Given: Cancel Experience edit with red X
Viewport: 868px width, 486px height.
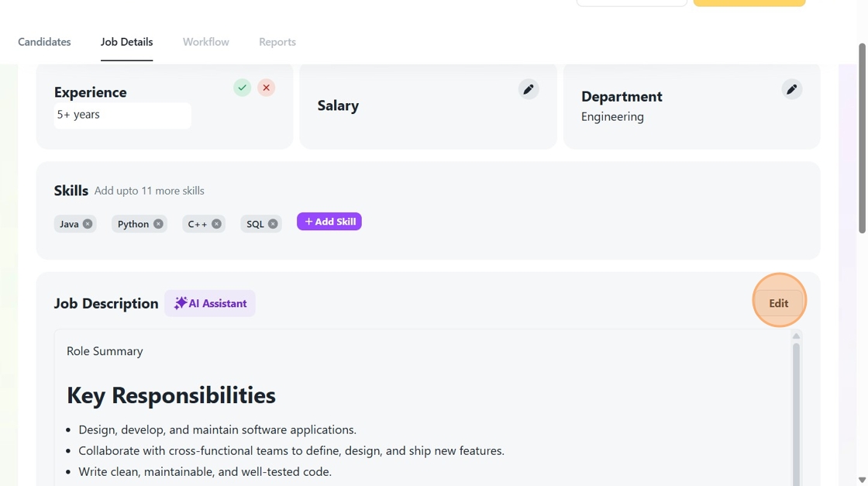Looking at the screenshot, I should tap(267, 88).
